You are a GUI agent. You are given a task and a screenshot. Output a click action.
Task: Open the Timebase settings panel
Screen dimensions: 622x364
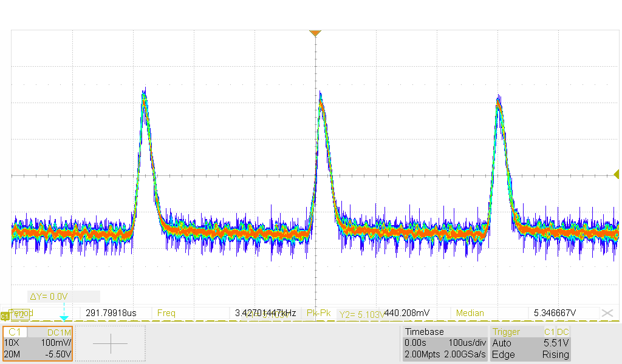pos(444,343)
